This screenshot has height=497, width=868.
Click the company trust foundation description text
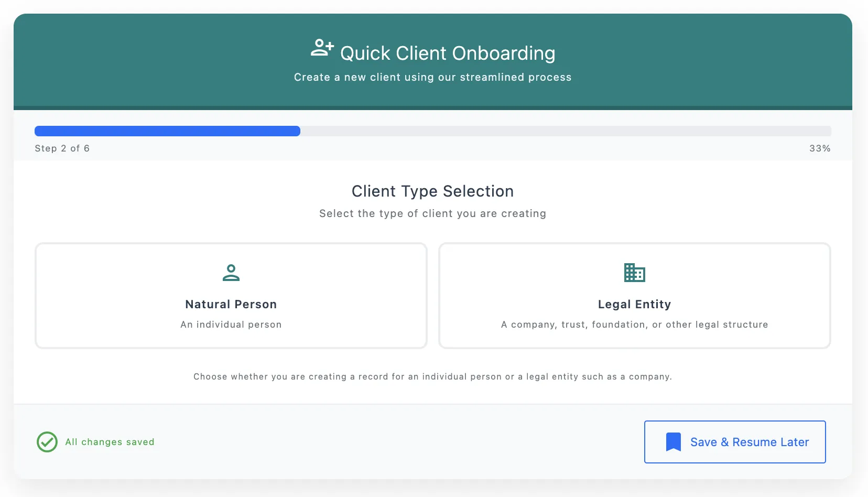click(634, 325)
